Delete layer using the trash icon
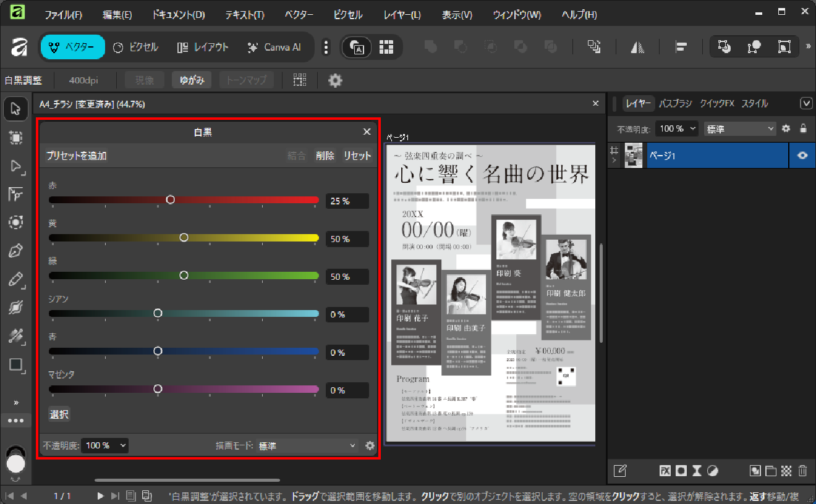The height and width of the screenshot is (504, 816). [802, 471]
